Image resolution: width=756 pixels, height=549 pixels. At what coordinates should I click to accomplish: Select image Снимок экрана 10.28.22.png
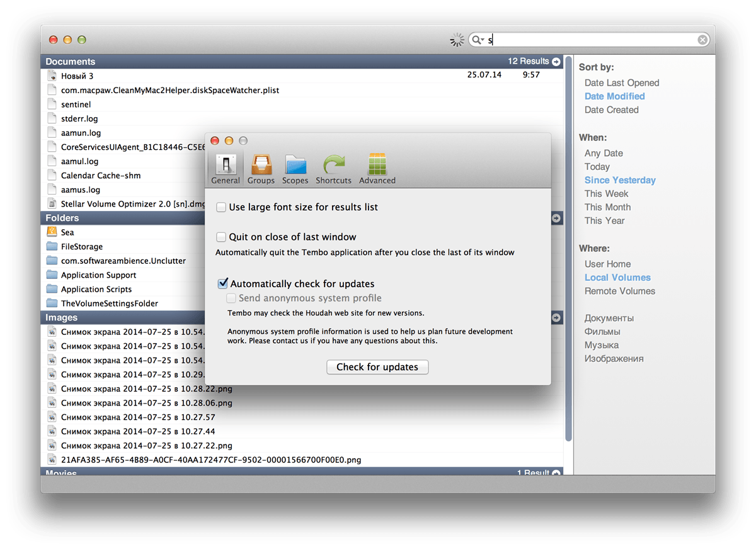pyautogui.click(x=302, y=389)
